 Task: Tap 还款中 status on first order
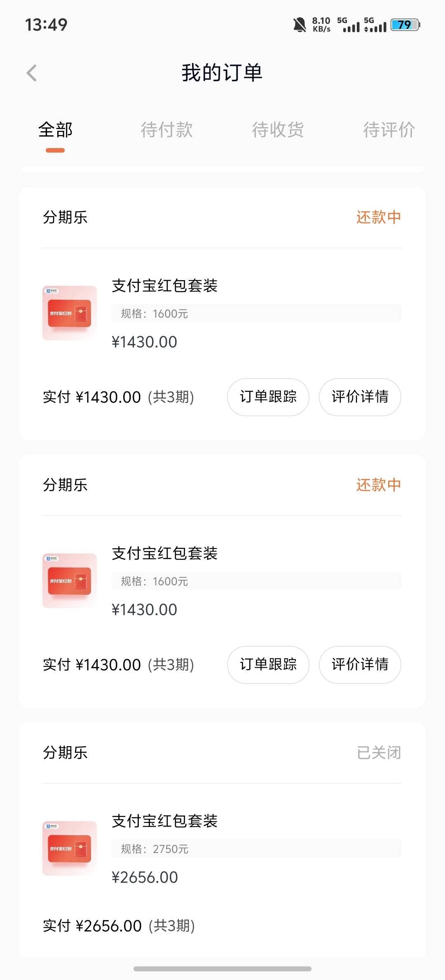[x=378, y=217]
